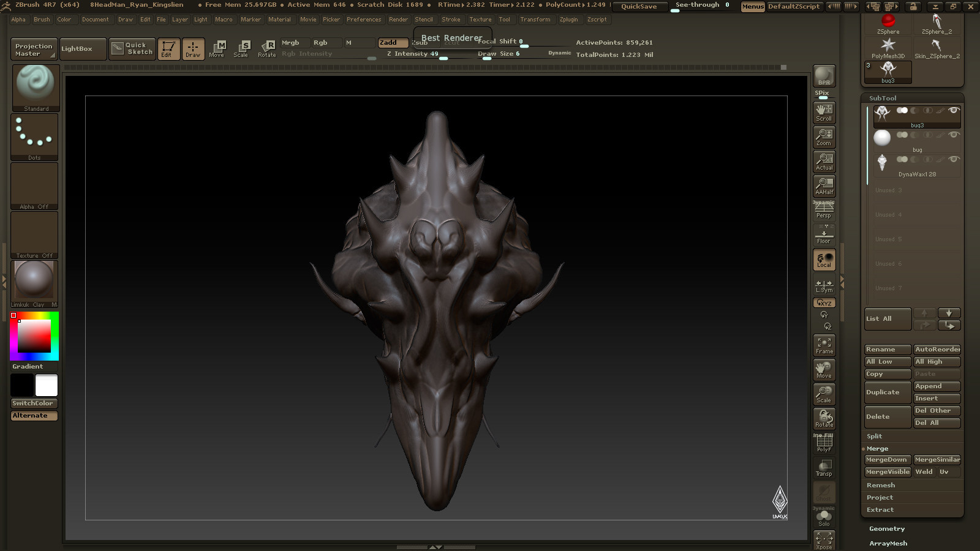Viewport: 980px width, 551px height.
Task: Expand the Geometry section
Action: [x=886, y=528]
